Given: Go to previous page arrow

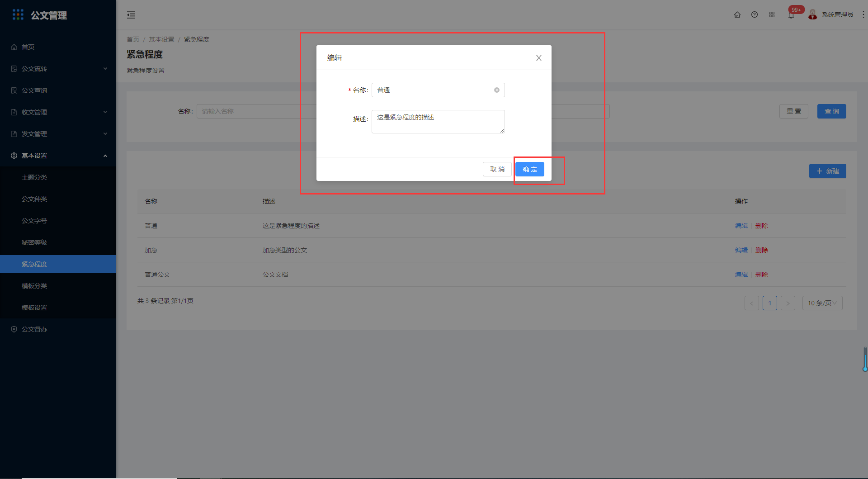Looking at the screenshot, I should tap(752, 303).
